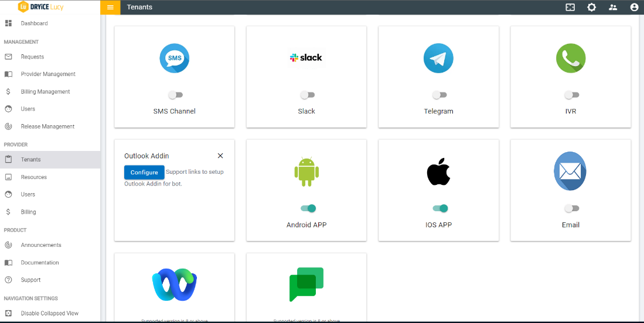Enable the Email toggle

point(571,208)
